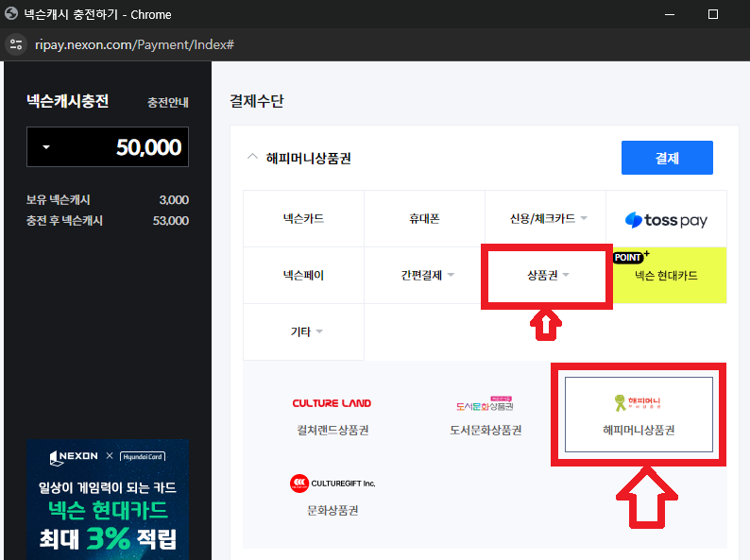Click the 결제수단 heading
The image size is (750, 560).
pos(257,101)
